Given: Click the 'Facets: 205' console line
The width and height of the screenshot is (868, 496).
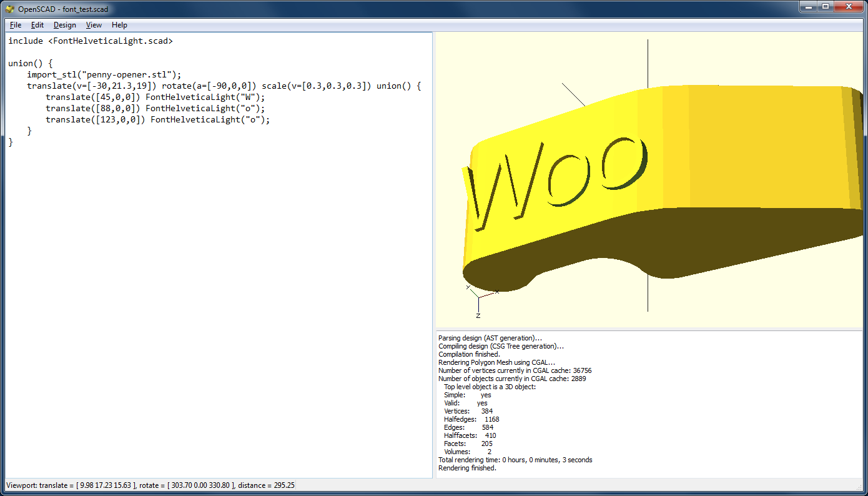Looking at the screenshot, I should [468, 444].
